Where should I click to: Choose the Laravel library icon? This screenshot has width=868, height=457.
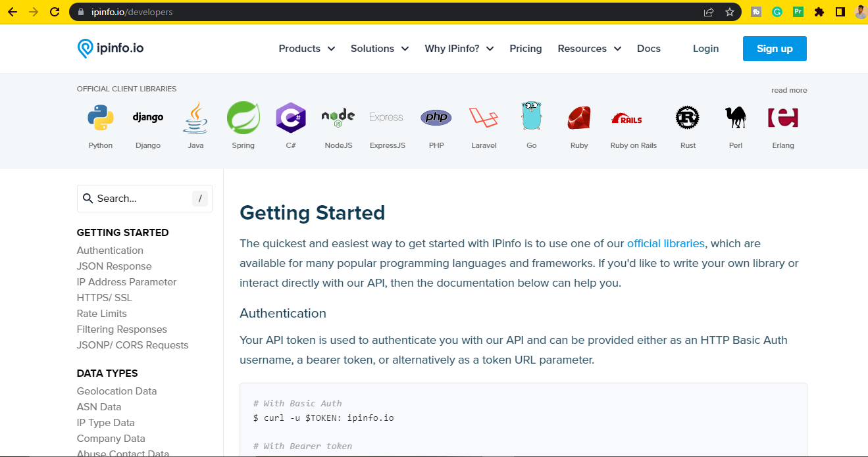(484, 118)
